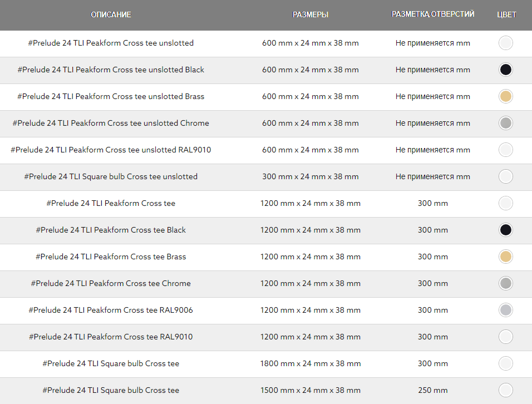Viewport: 532px width, 404px height.
Task: Select brass swatch for Cross tee unslotted Brass
Action: point(505,96)
